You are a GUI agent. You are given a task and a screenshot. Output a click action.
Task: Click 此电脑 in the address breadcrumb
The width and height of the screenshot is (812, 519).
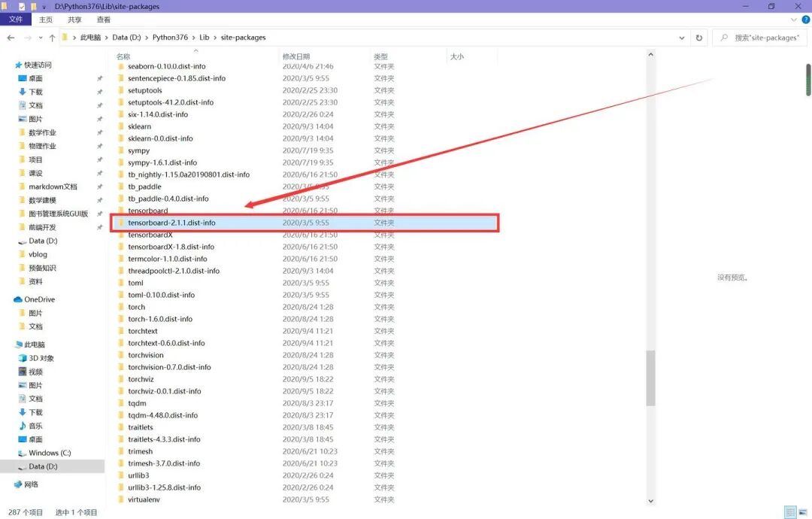click(91, 38)
